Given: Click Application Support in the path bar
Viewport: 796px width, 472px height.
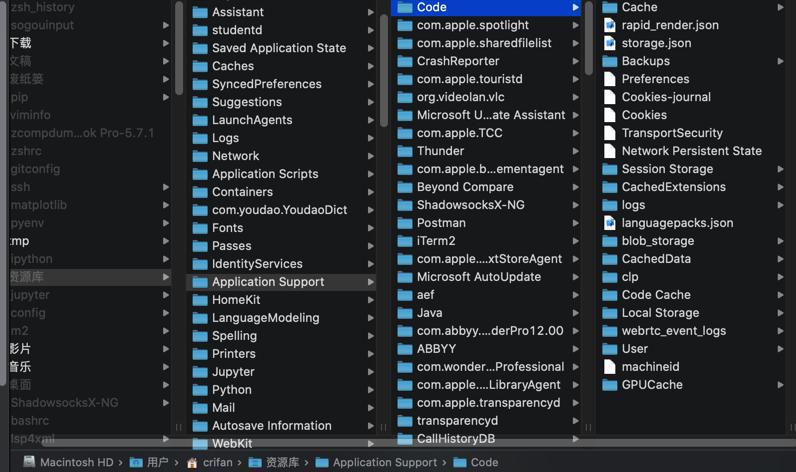Looking at the screenshot, I should 385,462.
